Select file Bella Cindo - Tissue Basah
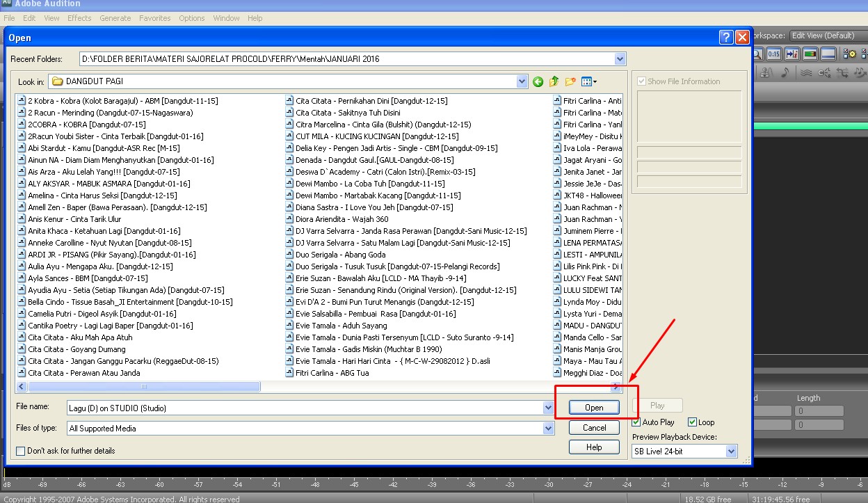This screenshot has height=503, width=868. pyautogui.click(x=124, y=302)
